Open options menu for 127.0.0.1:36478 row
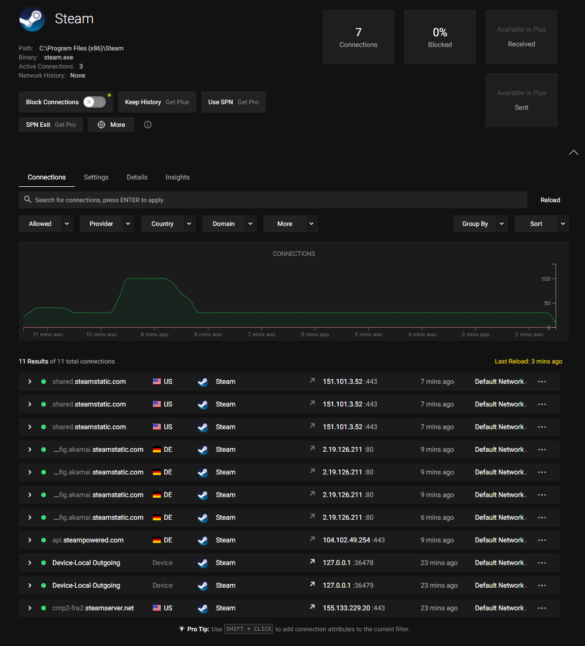The width and height of the screenshot is (585, 646). click(542, 563)
